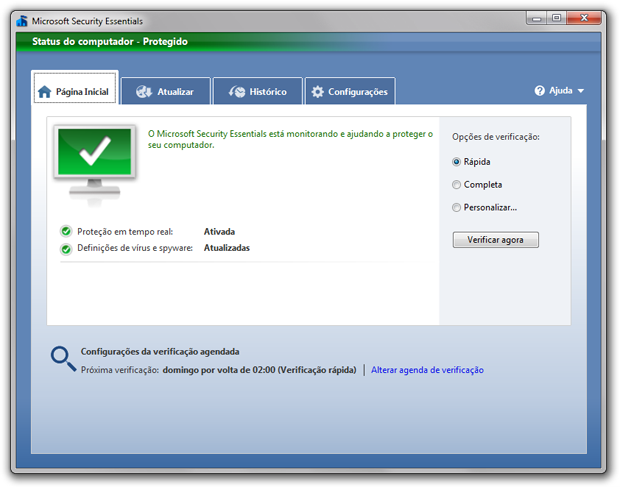620x487 pixels.
Task: Click 'domingo por volta de 02:00' schedule text
Action: [219, 370]
